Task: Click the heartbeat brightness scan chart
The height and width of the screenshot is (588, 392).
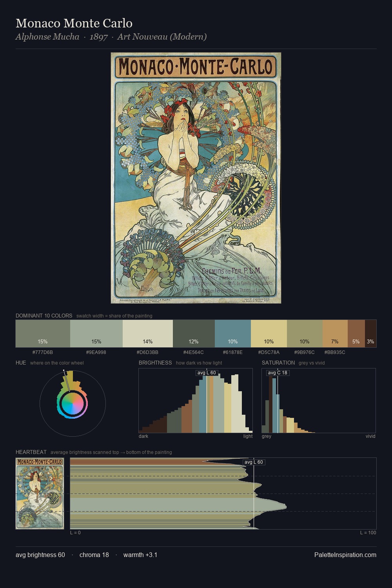Action: coord(223,494)
